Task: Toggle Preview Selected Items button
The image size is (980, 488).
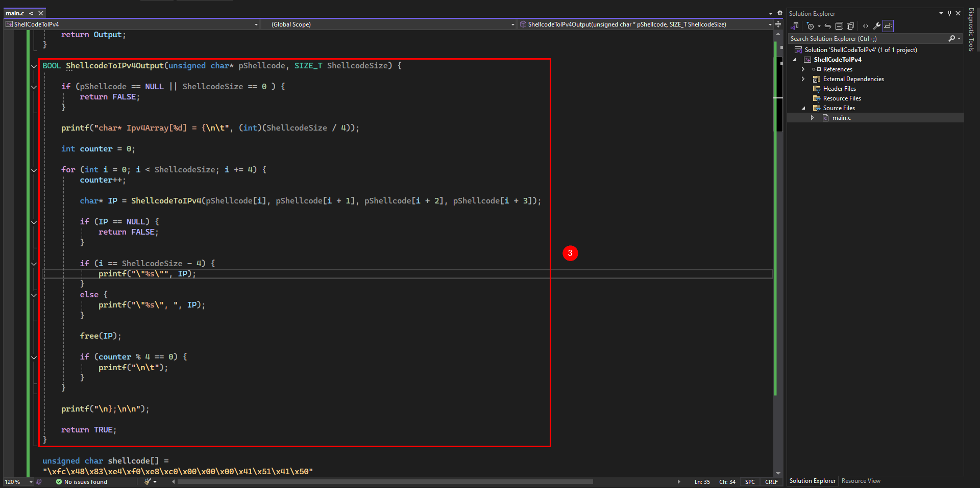Action: pyautogui.click(x=888, y=26)
